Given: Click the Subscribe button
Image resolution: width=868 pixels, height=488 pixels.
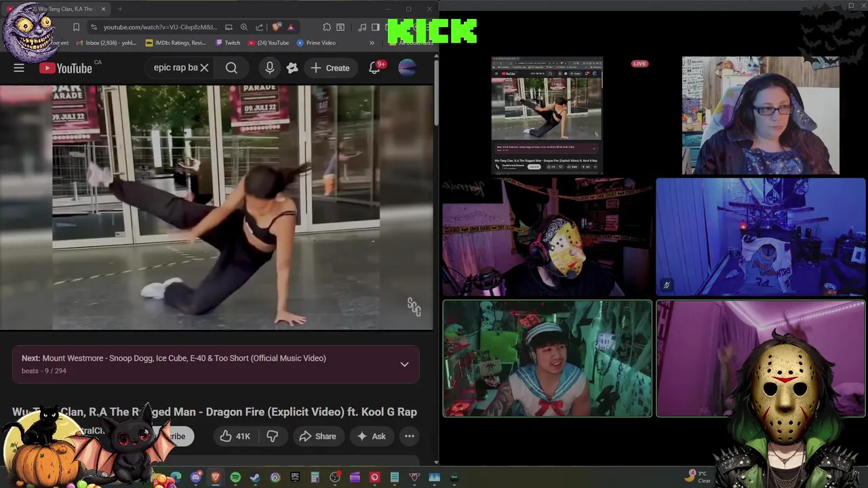Looking at the screenshot, I should pos(174,436).
